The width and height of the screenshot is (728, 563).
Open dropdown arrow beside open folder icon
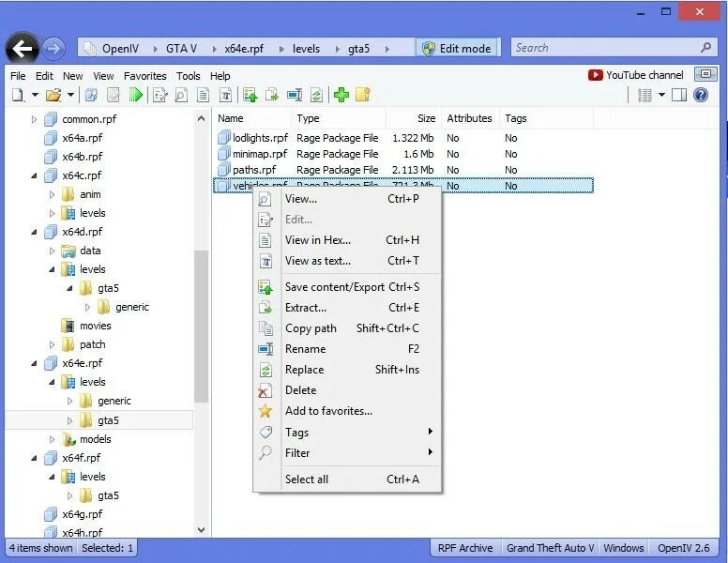(70, 95)
